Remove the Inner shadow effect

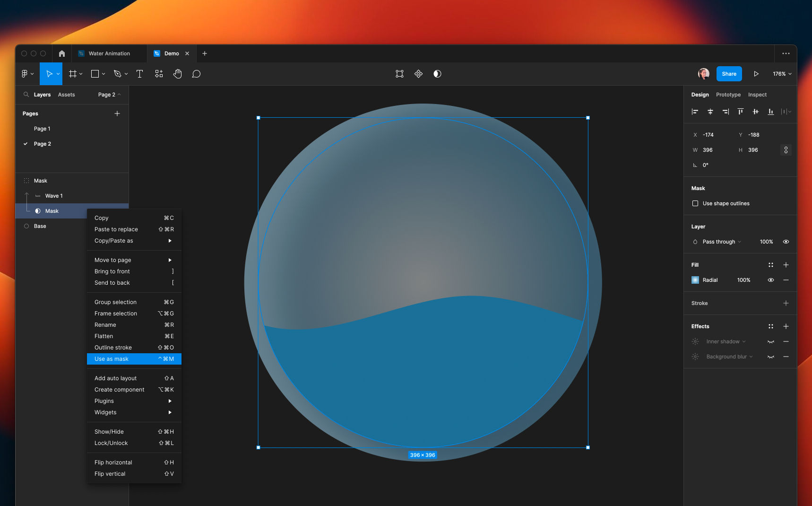(786, 341)
